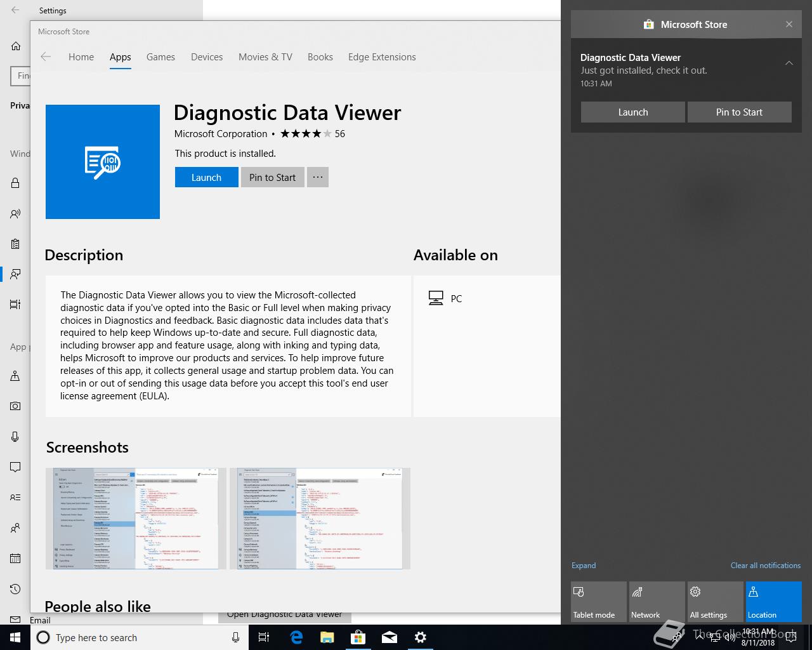This screenshot has width=812, height=650.
Task: Open Task View from the taskbar
Action: tap(264, 637)
